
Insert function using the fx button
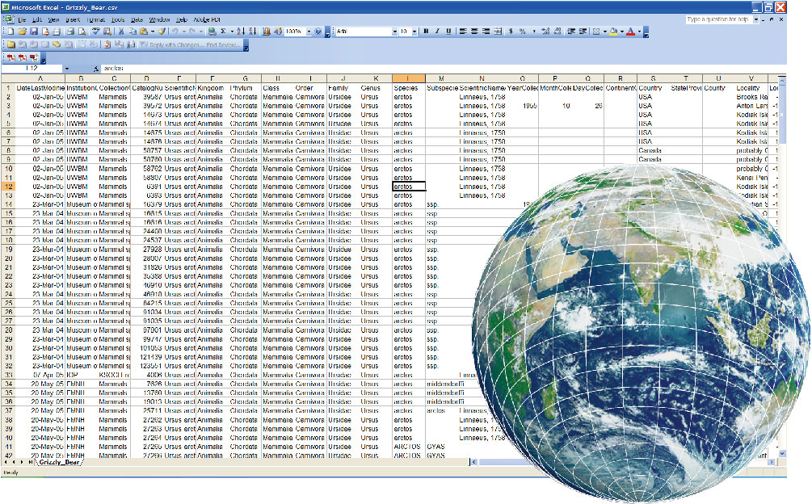click(x=96, y=69)
